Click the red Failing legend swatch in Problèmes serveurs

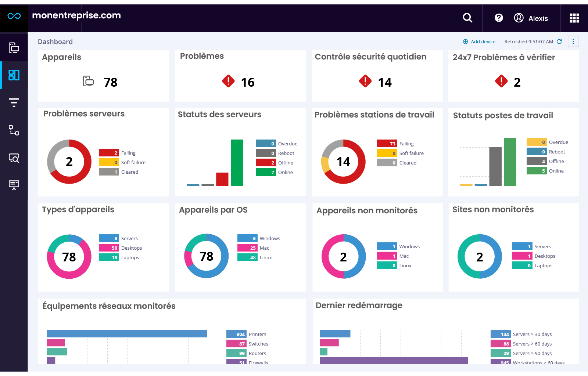[x=109, y=153]
